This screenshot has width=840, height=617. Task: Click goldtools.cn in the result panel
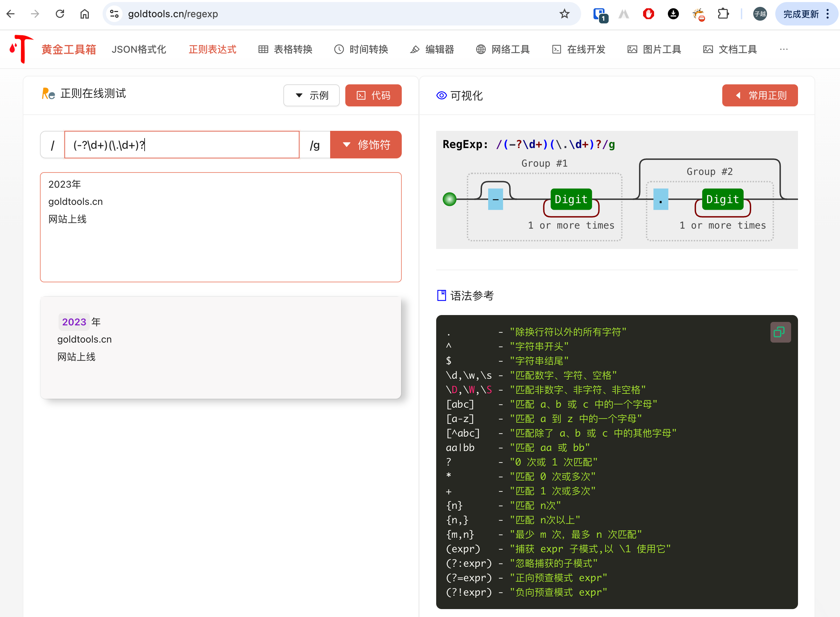84,339
